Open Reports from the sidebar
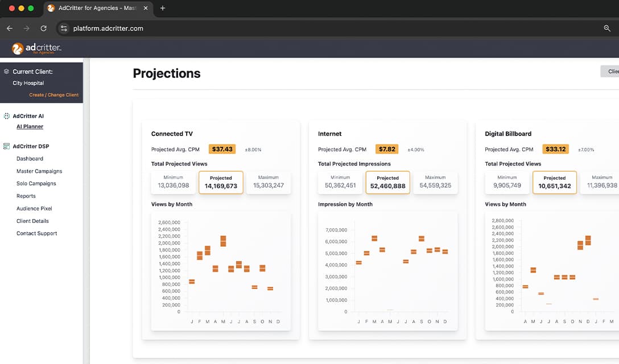This screenshot has width=619, height=364. coord(26,196)
